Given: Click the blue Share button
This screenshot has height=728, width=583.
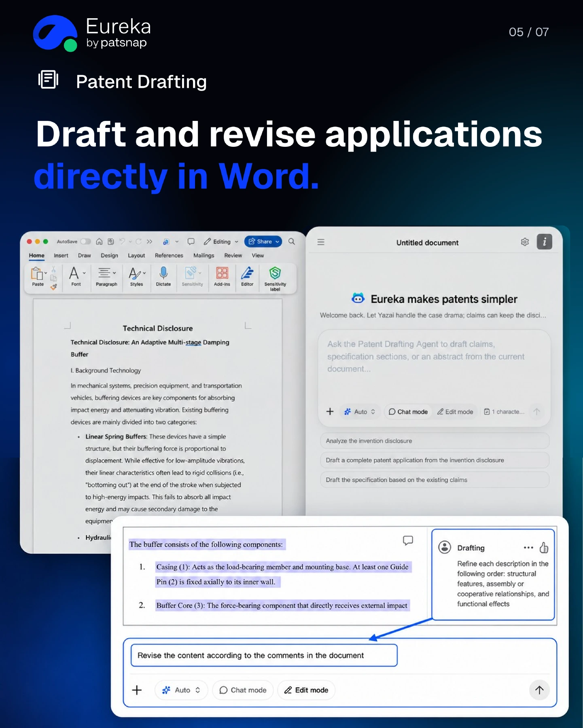Looking at the screenshot, I should point(263,241).
